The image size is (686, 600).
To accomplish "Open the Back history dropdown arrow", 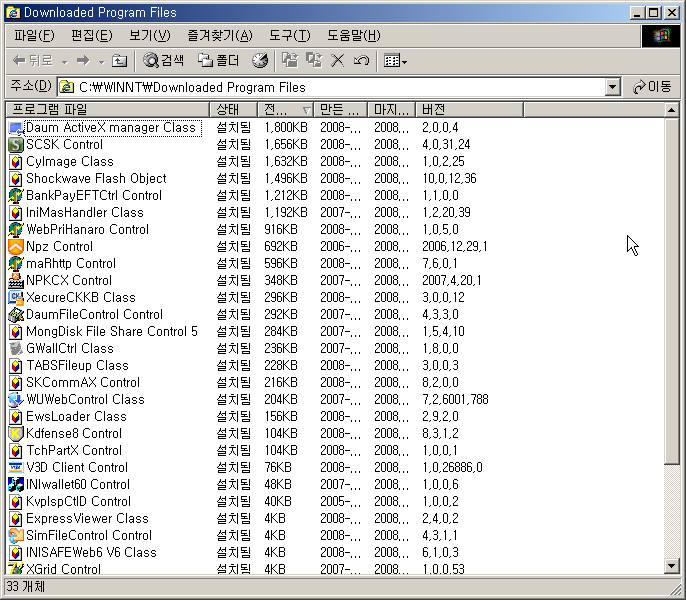I will point(65,61).
